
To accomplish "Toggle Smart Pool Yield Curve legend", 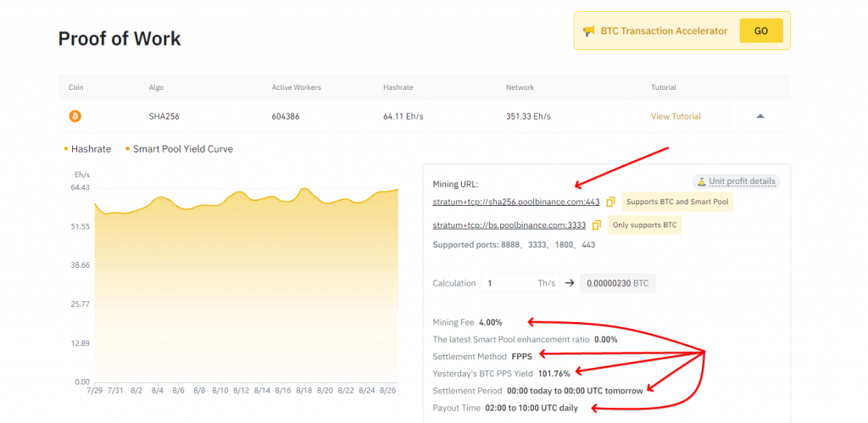I will [180, 149].
